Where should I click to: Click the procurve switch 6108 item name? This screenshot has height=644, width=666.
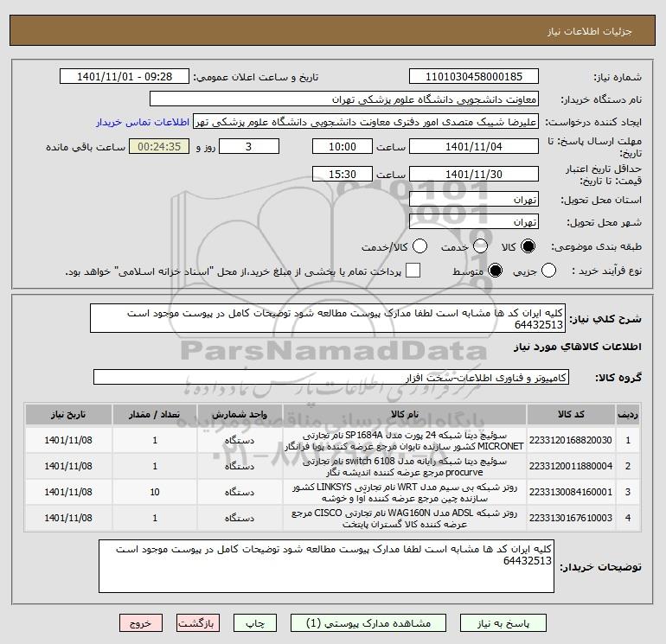(405, 467)
